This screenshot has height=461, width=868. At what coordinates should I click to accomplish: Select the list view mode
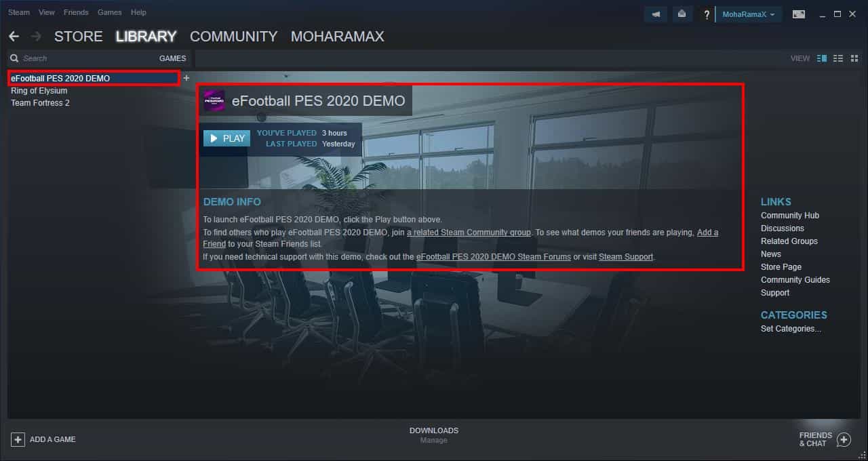point(838,58)
